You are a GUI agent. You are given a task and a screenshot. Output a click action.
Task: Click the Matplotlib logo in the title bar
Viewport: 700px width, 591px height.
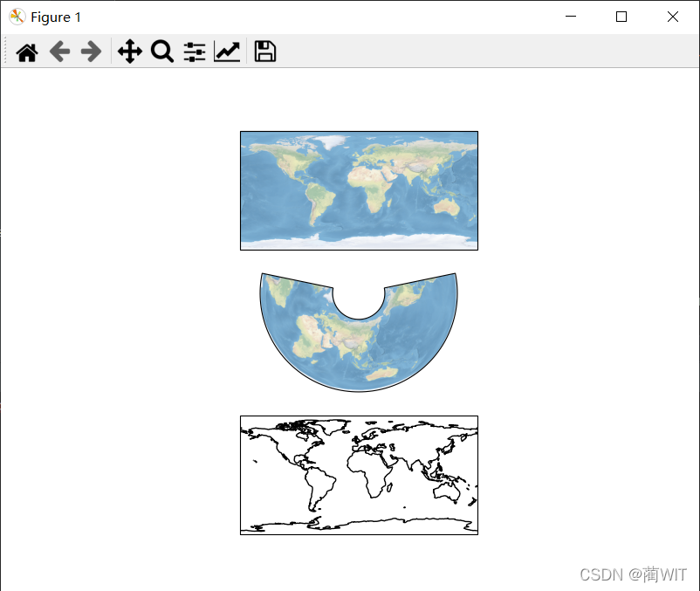tap(16, 17)
